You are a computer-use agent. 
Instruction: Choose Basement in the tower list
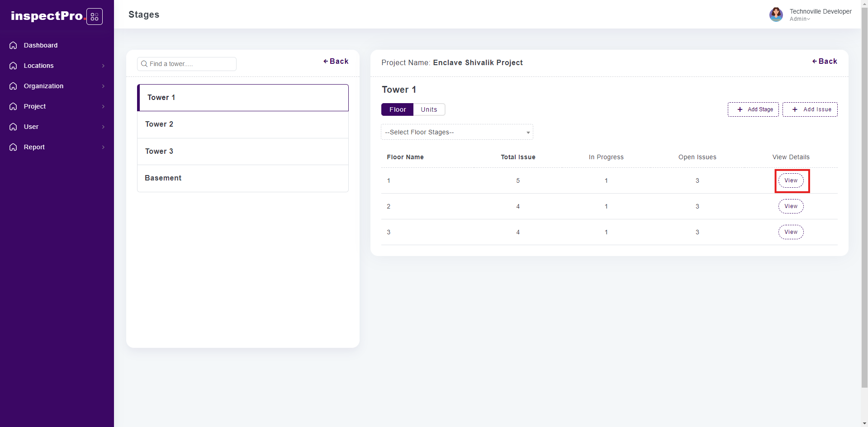(x=243, y=178)
